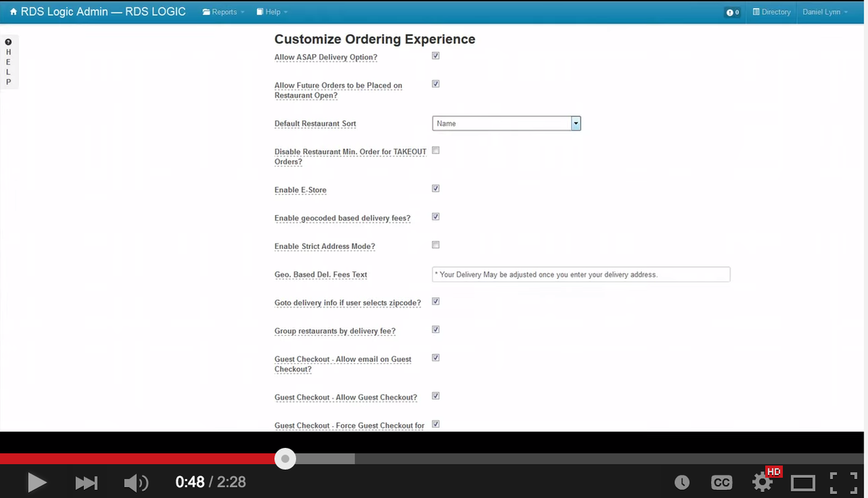
Task: Toggle Allow email on Guest Checkout
Action: [x=435, y=358]
